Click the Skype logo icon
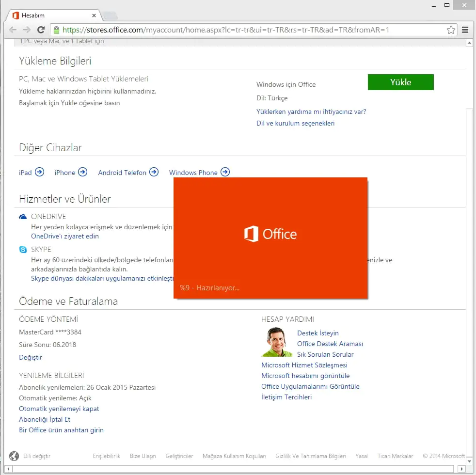 pyautogui.click(x=23, y=250)
